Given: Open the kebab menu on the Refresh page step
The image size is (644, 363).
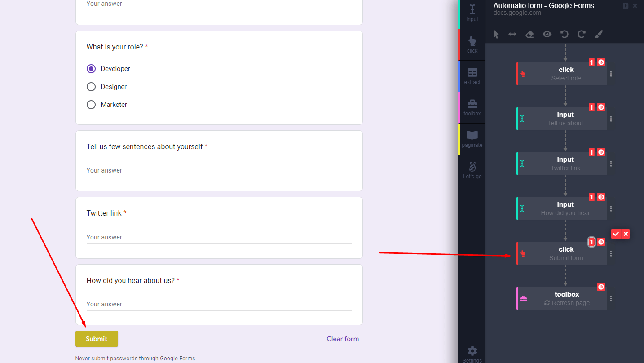Looking at the screenshot, I should [611, 298].
